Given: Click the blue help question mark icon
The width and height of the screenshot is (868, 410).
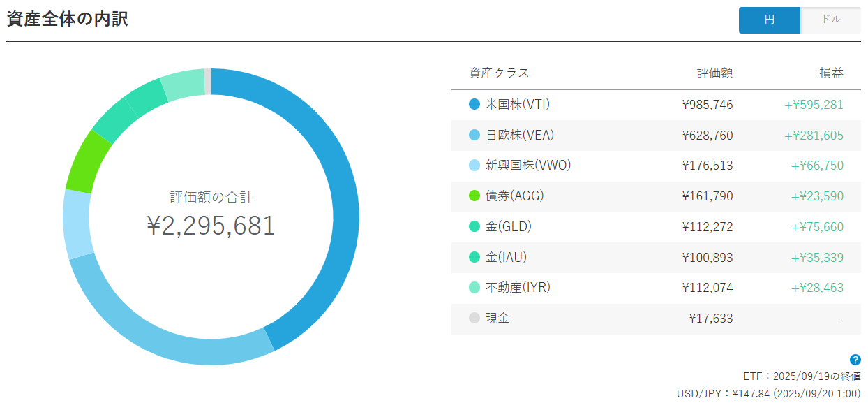Looking at the screenshot, I should [x=855, y=360].
